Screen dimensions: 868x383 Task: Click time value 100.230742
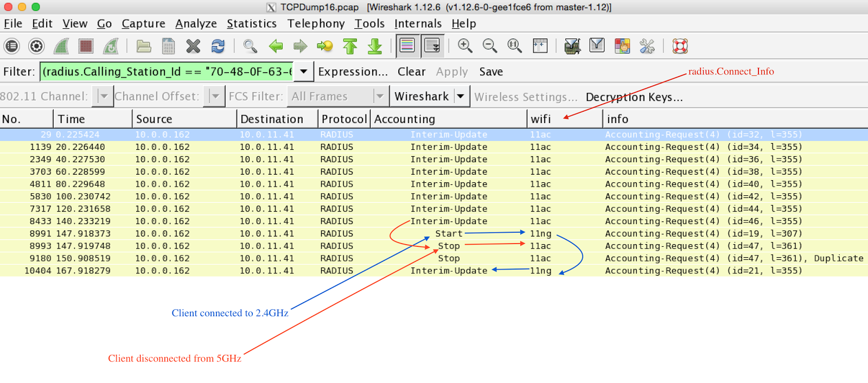83,196
